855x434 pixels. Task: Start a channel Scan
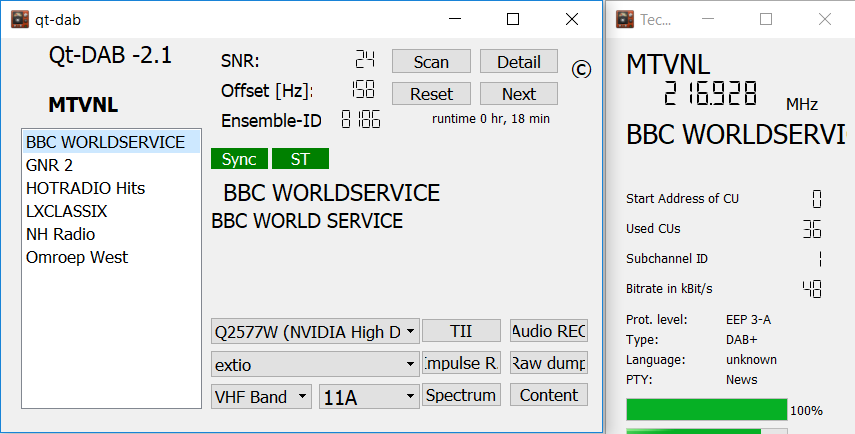click(x=431, y=62)
